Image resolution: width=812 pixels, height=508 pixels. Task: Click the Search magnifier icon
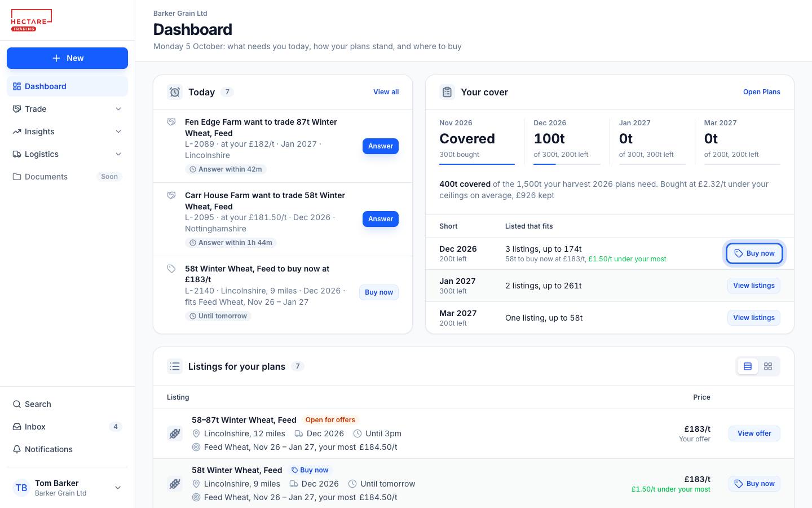(x=17, y=404)
